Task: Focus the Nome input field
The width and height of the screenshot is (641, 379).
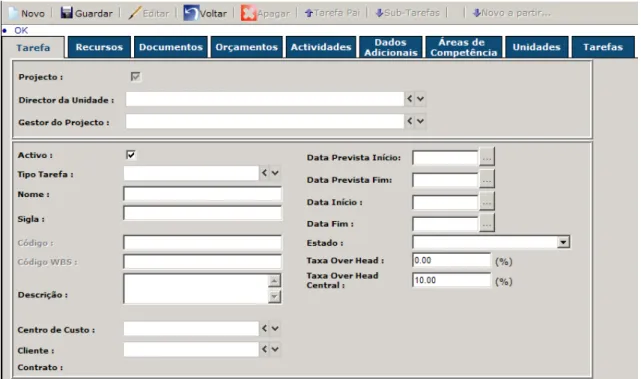Action: pos(202,194)
